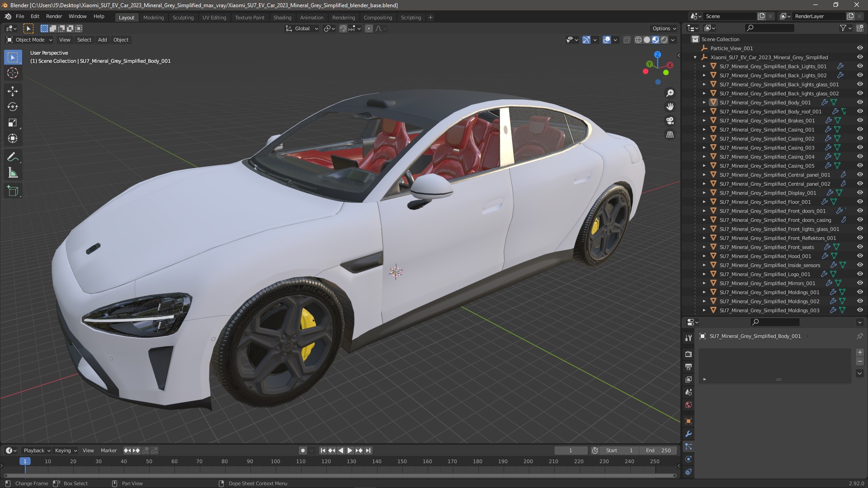
Task: Open the Render properties tab
Action: coord(689,354)
